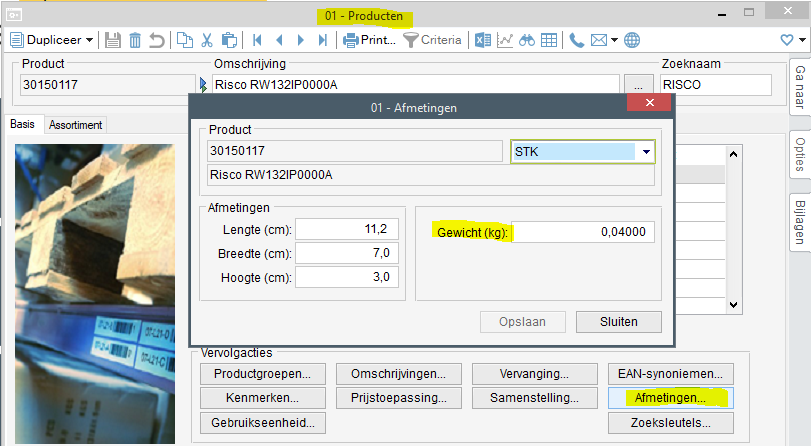811x446 pixels.
Task: Click the blue arrow marker beside the Omschrijving field
Action: click(203, 85)
